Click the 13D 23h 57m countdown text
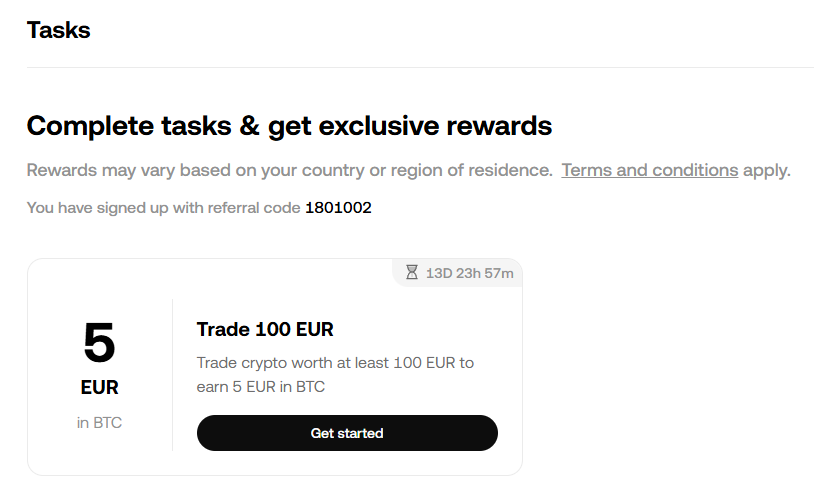This screenshot has width=814, height=492. click(x=469, y=273)
